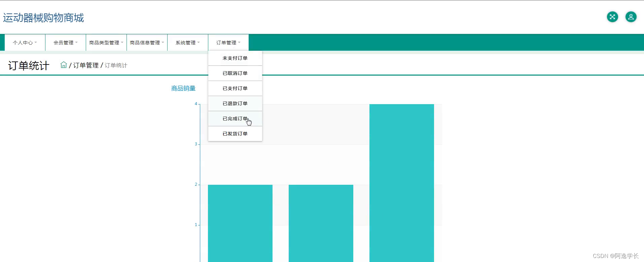The height and width of the screenshot is (262, 644).
Task: Click the y-axis label 4
Action: tap(196, 104)
